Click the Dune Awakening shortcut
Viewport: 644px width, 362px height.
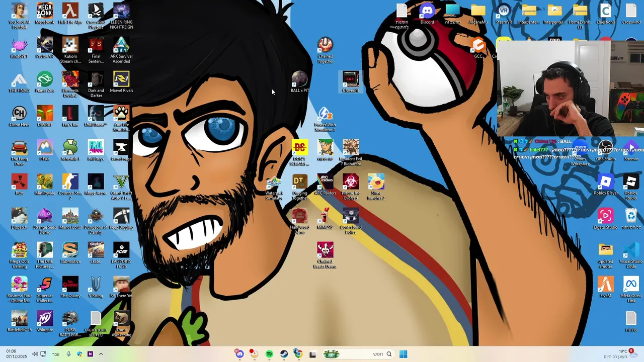pyautogui.click(x=121, y=324)
